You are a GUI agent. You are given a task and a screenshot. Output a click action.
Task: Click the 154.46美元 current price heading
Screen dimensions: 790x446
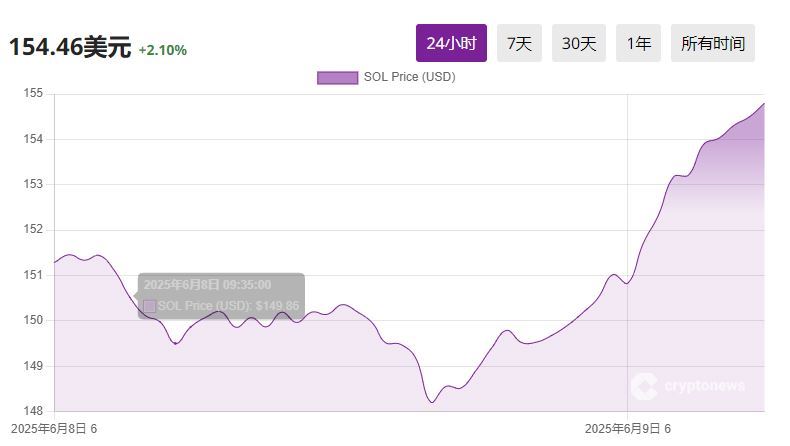tap(70, 47)
